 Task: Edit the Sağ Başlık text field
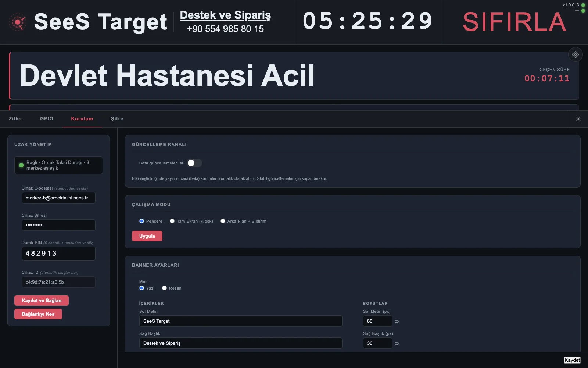[241, 343]
